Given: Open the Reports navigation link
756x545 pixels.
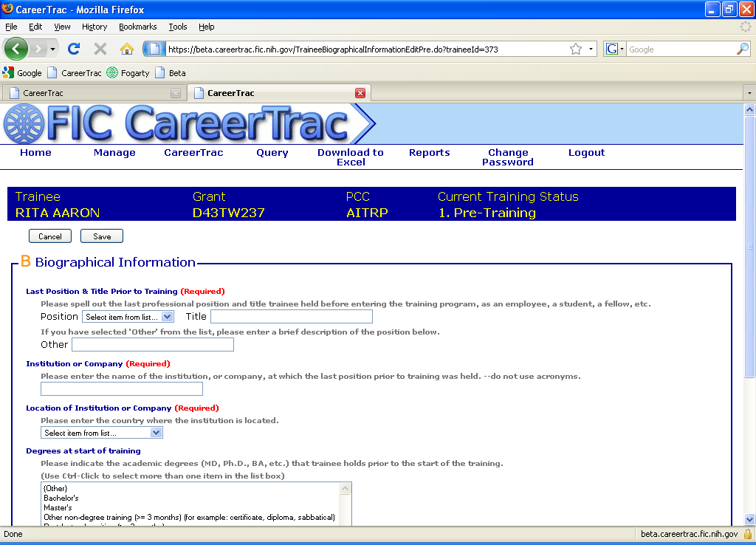Looking at the screenshot, I should (x=429, y=152).
